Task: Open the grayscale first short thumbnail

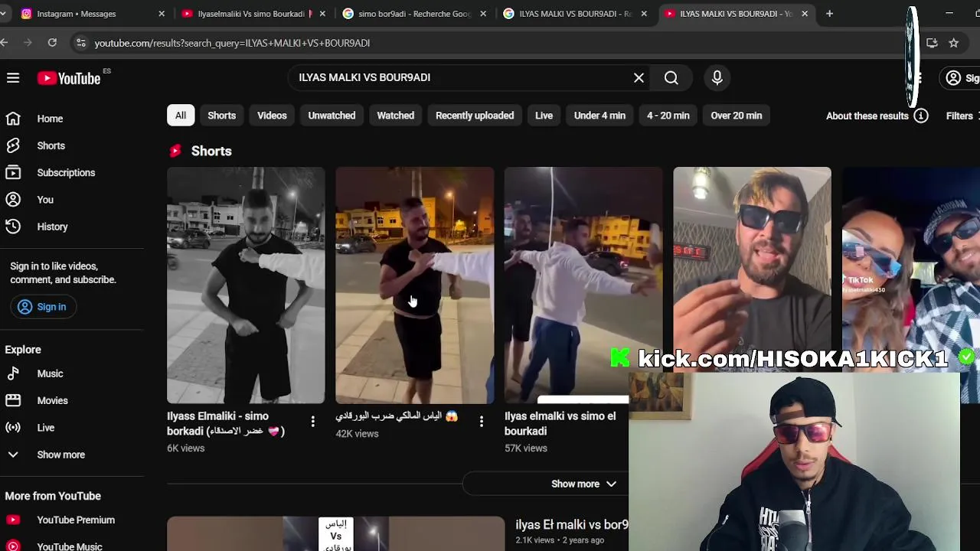Action: tap(246, 285)
